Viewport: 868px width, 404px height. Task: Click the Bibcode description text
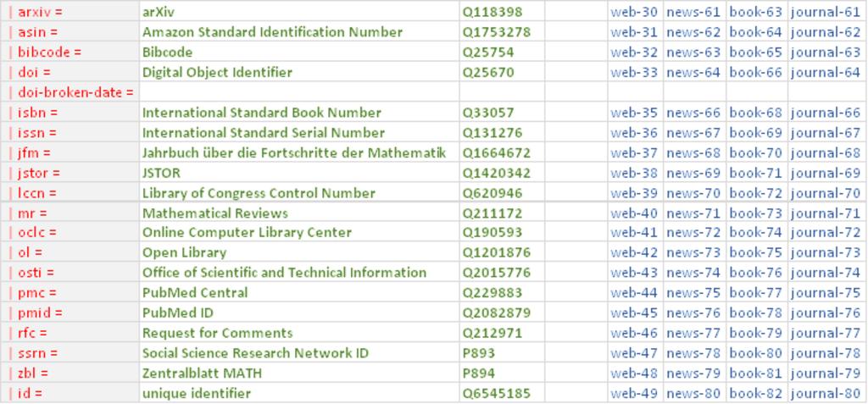click(167, 53)
